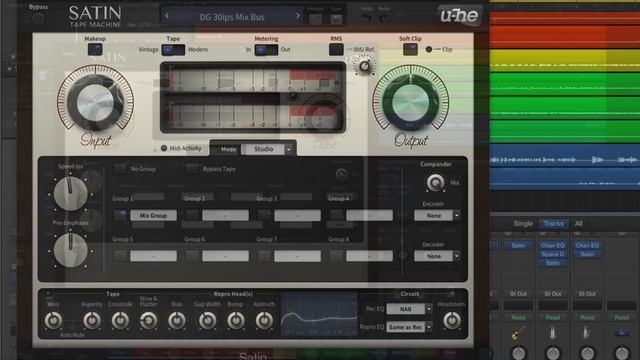Toggle Metering In/Out switch
The height and width of the screenshot is (360, 640).
(x=266, y=50)
